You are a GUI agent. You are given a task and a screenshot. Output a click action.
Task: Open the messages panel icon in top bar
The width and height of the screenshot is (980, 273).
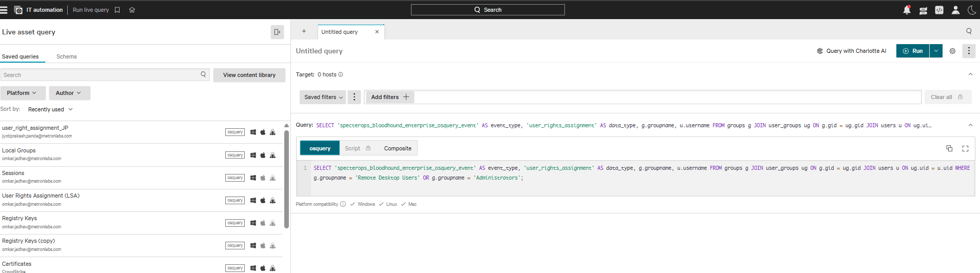coord(923,10)
